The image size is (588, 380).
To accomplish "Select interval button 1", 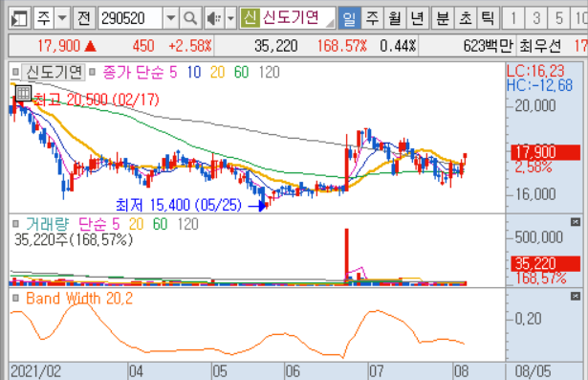I will click(513, 18).
